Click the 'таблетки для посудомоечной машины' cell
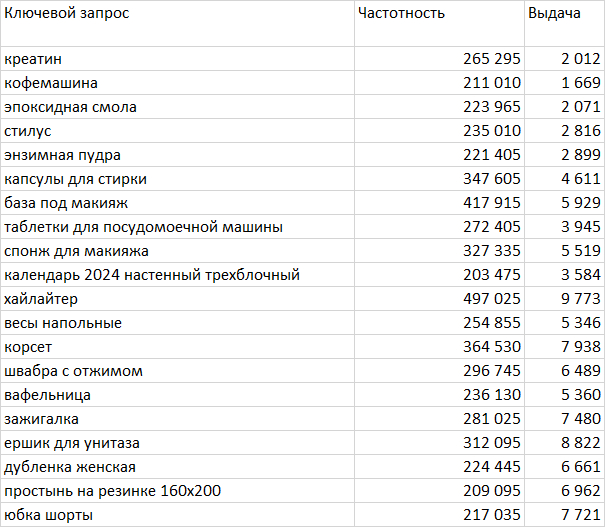 143,227
